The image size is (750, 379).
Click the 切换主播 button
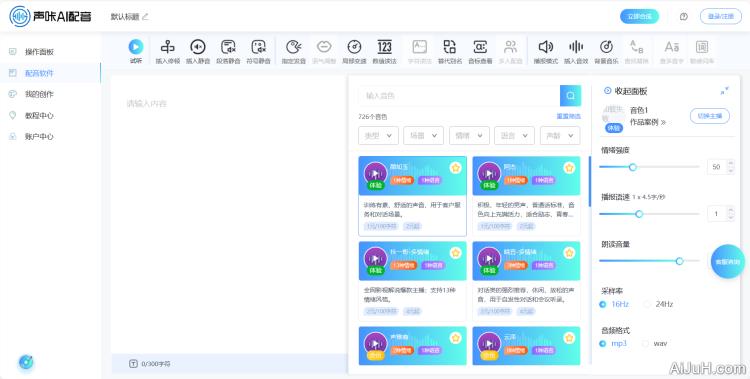point(710,116)
